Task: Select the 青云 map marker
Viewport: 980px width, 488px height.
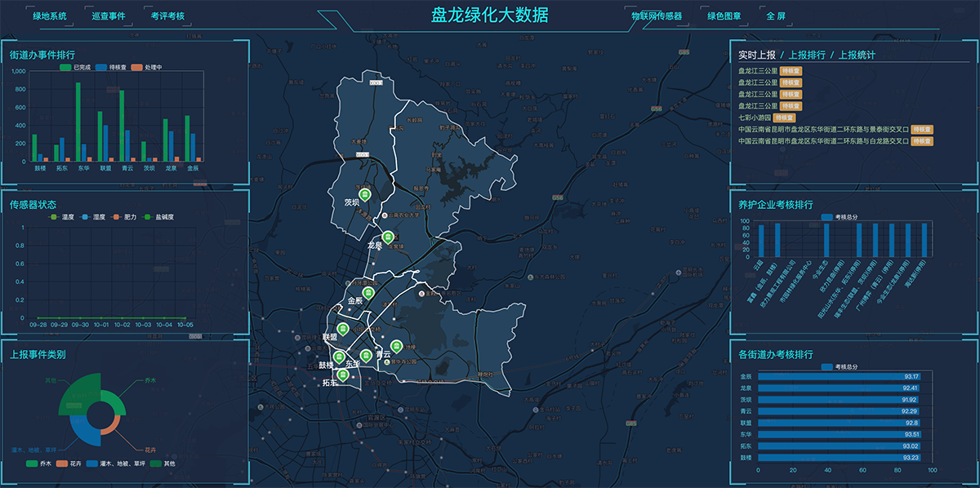Action: click(396, 345)
